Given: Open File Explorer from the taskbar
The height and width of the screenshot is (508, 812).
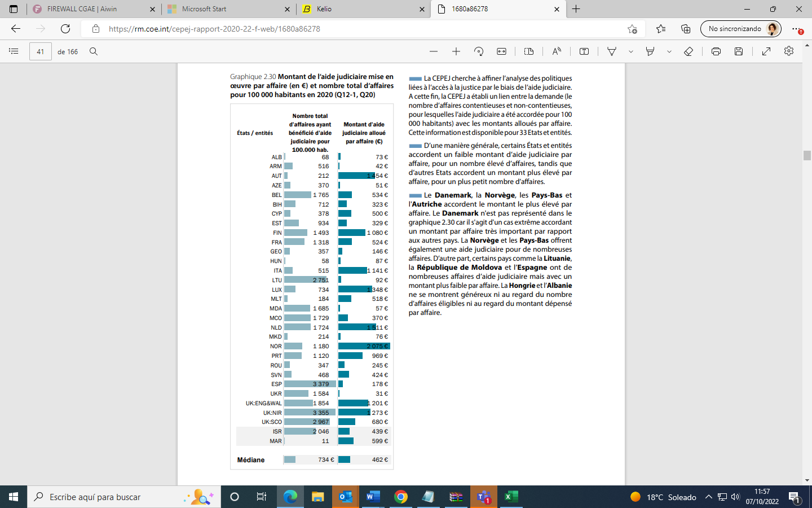Looking at the screenshot, I should click(x=318, y=497).
